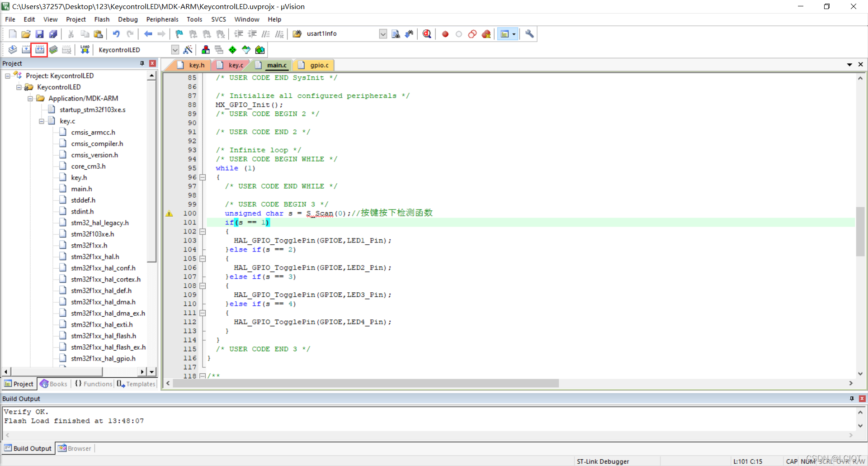Paste from clipboard via toolbar icon
868x466 pixels.
[98, 34]
